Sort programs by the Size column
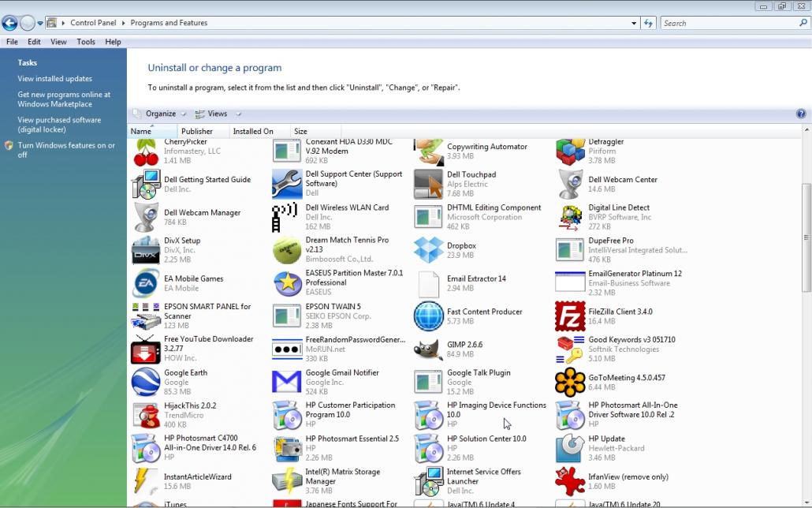 pyautogui.click(x=315, y=131)
